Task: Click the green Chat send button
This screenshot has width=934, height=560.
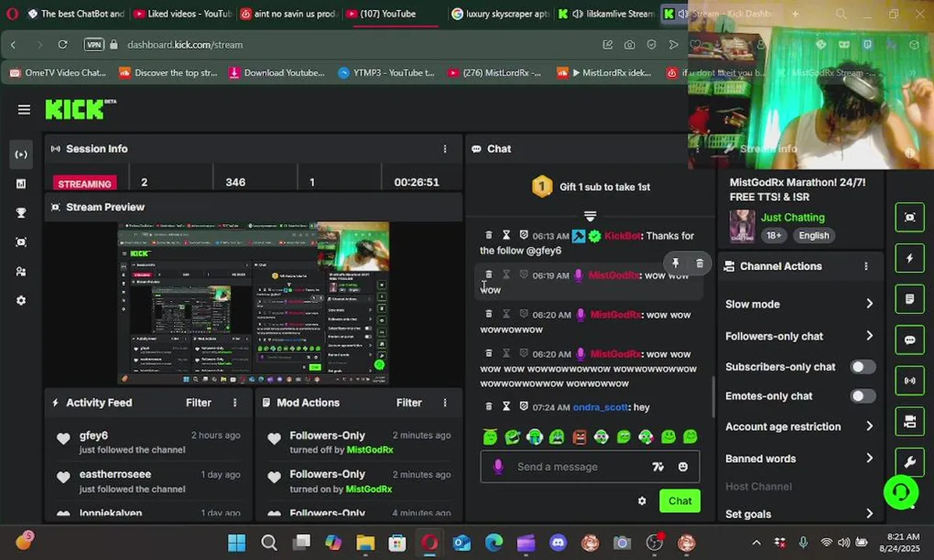Action: [679, 501]
